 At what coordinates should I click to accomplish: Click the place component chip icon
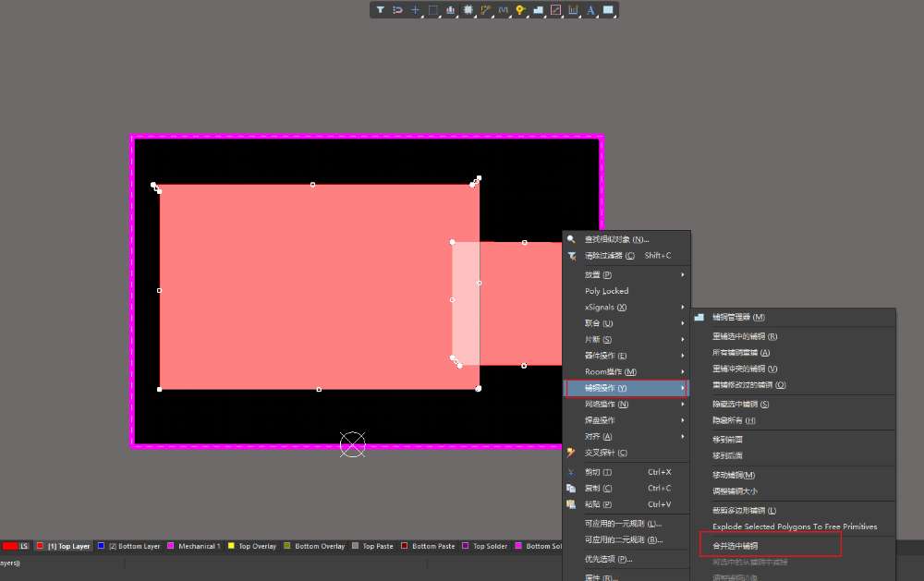tap(468, 10)
